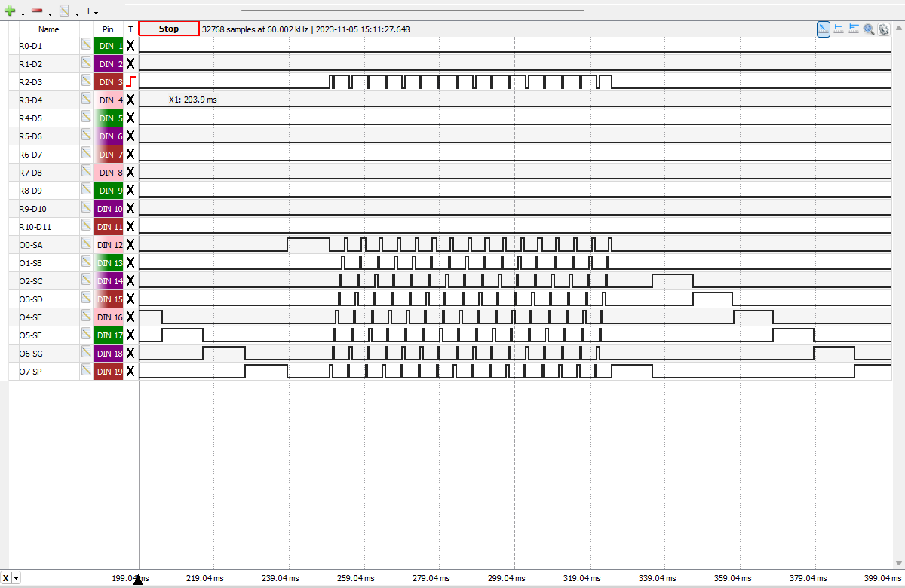Click the DIN 12 pin color label
This screenshot has height=588, width=905.
(x=108, y=244)
